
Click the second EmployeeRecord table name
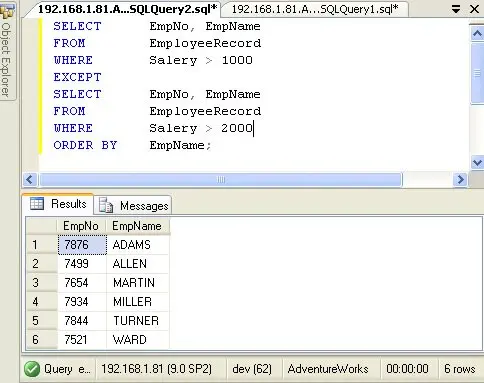[205, 111]
